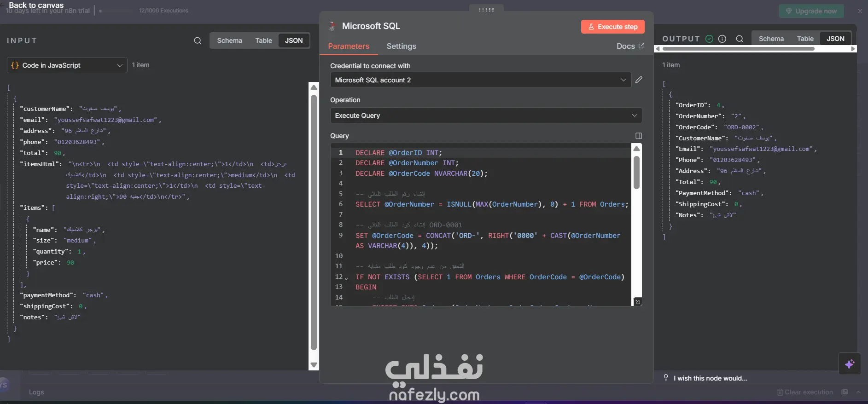
Task: Select JSON view in the OUTPUT panel
Action: tap(835, 39)
